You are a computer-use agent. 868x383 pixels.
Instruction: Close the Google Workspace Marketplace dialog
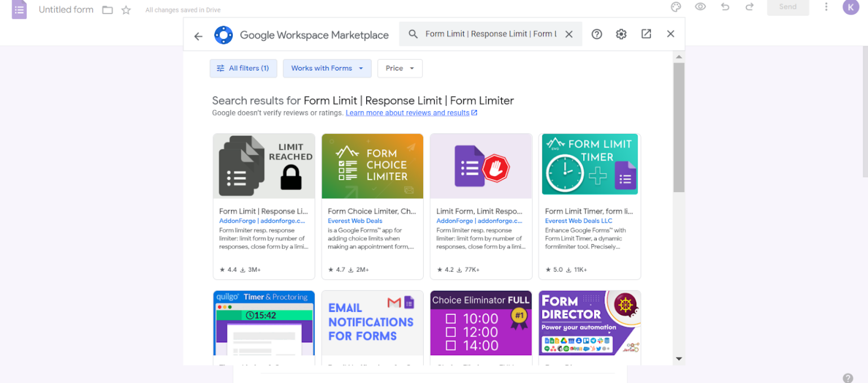670,34
